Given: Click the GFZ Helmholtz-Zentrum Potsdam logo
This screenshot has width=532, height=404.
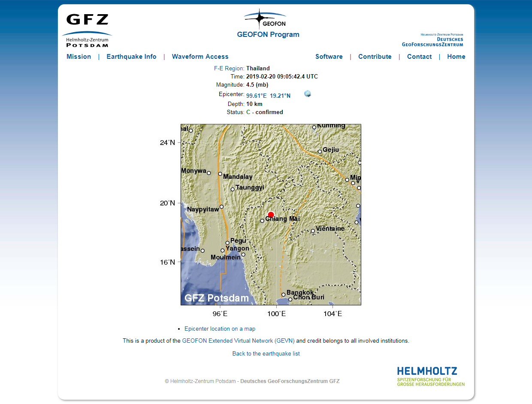Looking at the screenshot, I should click(x=87, y=30).
